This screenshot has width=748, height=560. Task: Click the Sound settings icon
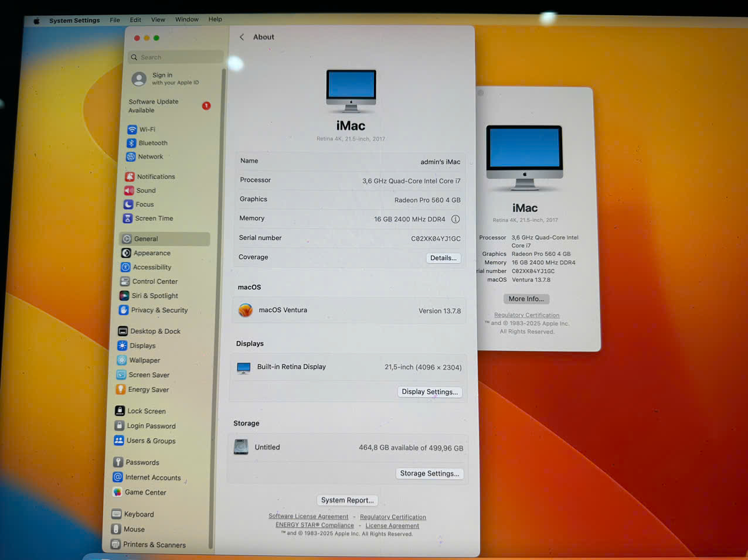coord(129,190)
